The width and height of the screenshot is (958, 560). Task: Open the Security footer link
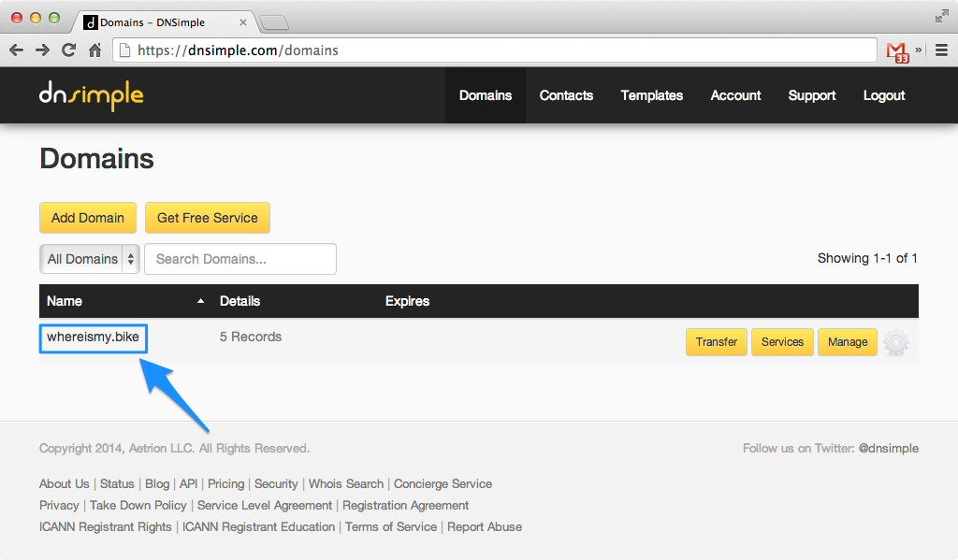tap(276, 483)
